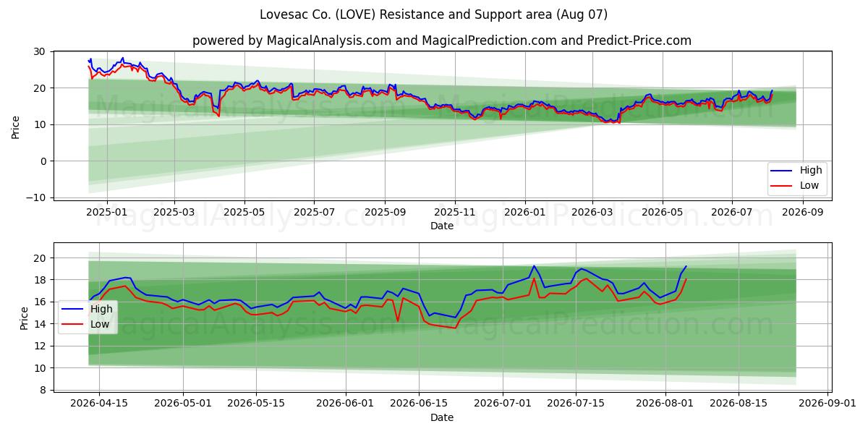Click the 2025-09 tick label
Screen dimensions: 868x434
point(385,212)
